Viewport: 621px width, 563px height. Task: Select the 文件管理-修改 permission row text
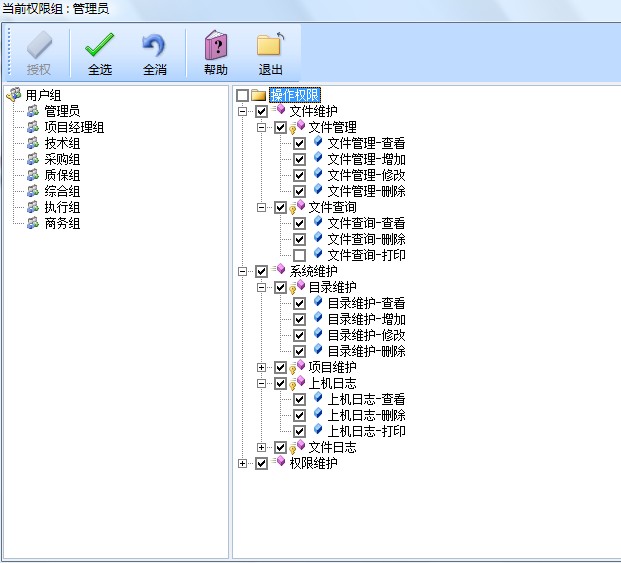[366, 175]
